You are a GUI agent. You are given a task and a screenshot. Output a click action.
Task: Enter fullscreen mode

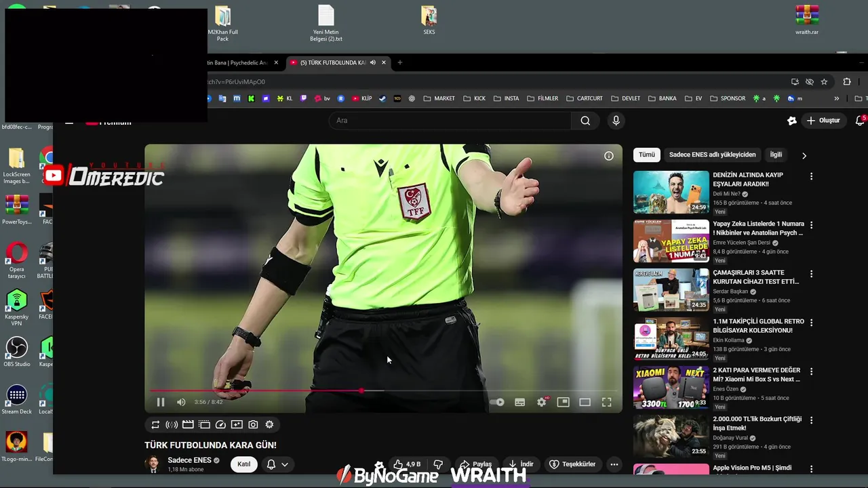pyautogui.click(x=607, y=402)
